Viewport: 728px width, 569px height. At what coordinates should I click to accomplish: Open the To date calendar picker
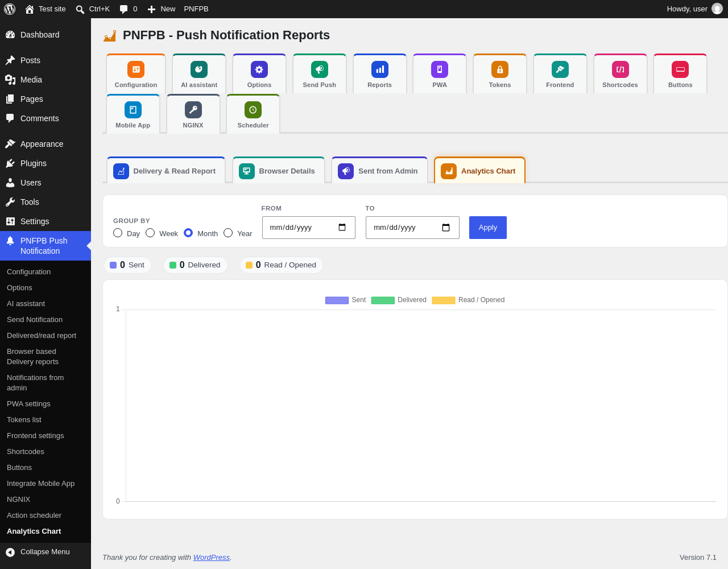point(446,228)
